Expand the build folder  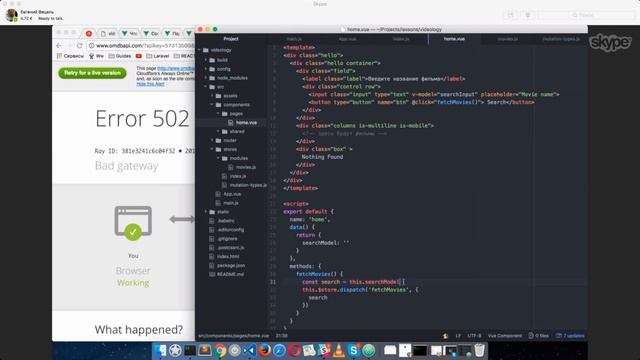[206, 60]
